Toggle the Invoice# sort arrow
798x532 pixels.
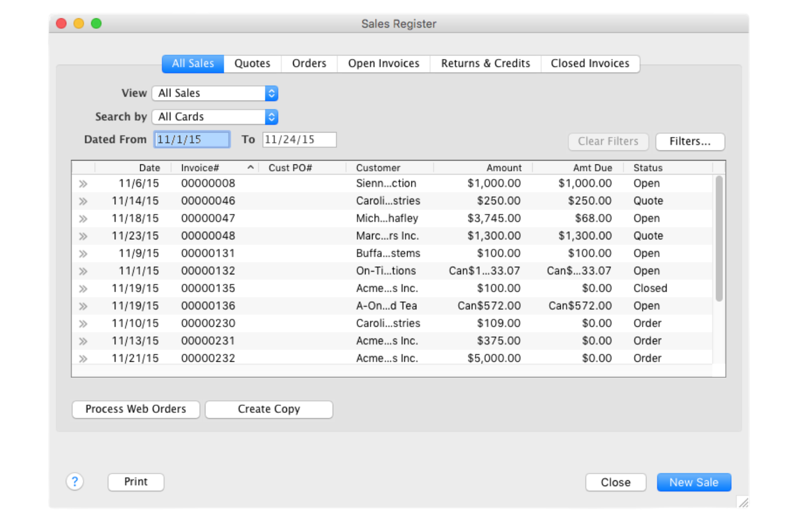click(x=251, y=168)
